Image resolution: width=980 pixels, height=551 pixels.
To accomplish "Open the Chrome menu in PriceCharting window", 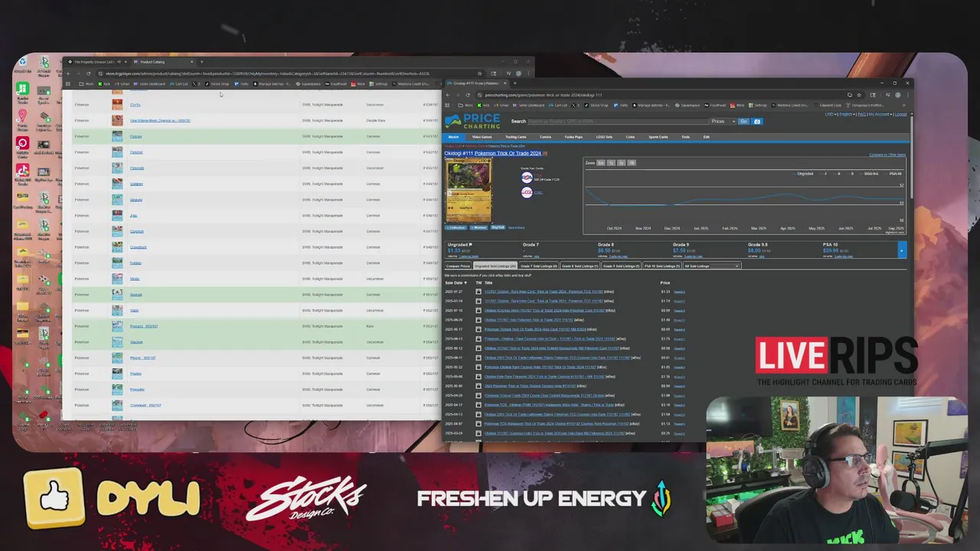I will click(907, 95).
